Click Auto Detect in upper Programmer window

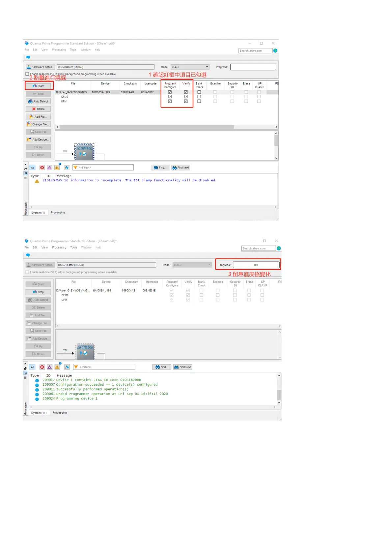[39, 102]
